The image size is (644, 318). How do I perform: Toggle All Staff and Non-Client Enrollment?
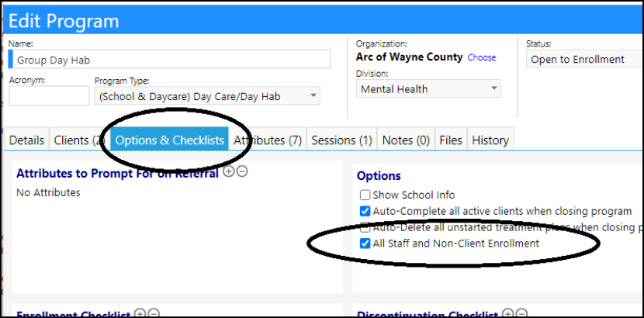[365, 244]
